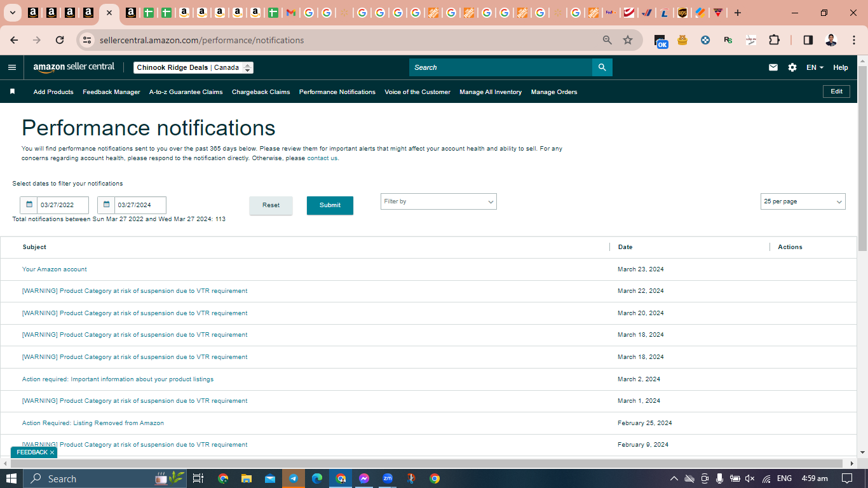Open the Chrome profile avatar
This screenshot has height=488, width=868.
pyautogui.click(x=831, y=40)
